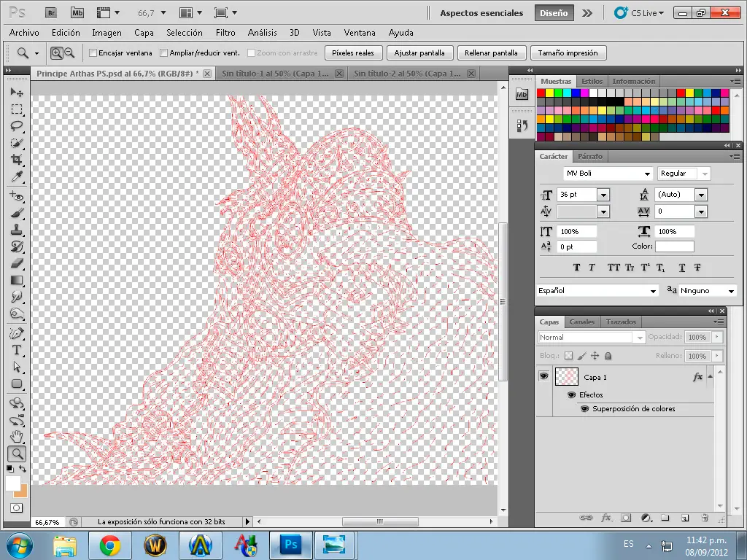
Task: Select the Move tool
Action: pyautogui.click(x=17, y=93)
